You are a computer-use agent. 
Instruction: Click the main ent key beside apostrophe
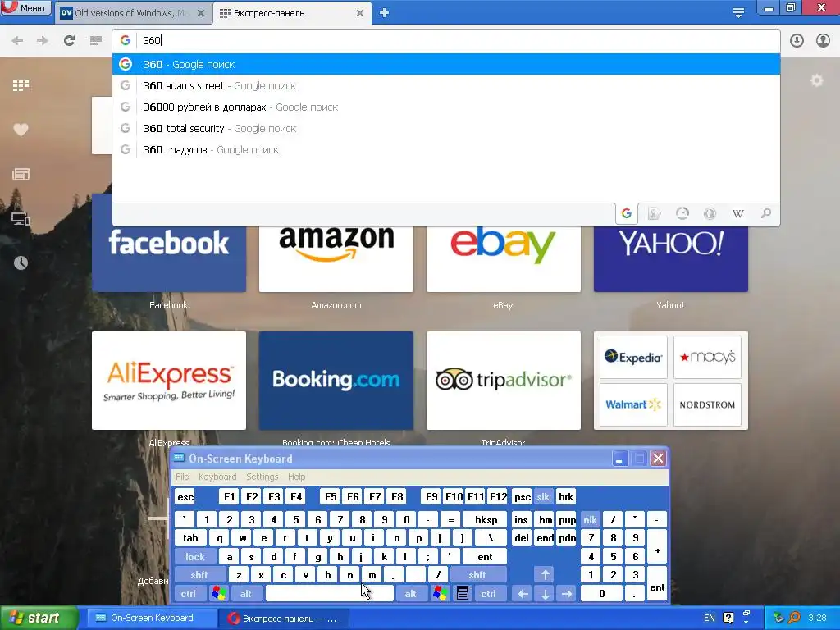485,557
